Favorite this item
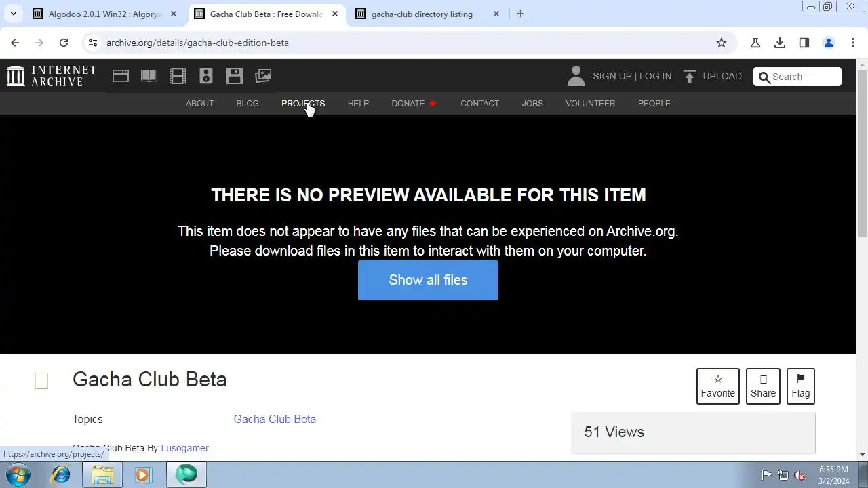The height and width of the screenshot is (488, 868). (717, 386)
